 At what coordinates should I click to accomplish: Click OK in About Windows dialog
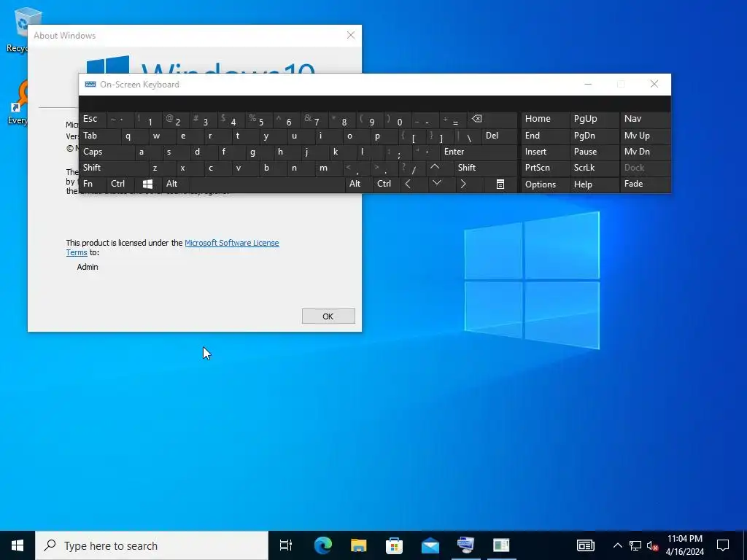(x=328, y=316)
